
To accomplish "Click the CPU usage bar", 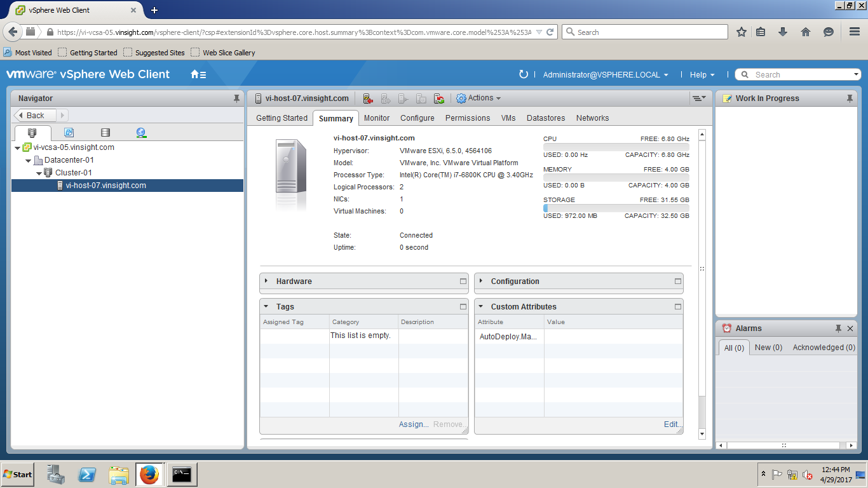I will 616,146.
